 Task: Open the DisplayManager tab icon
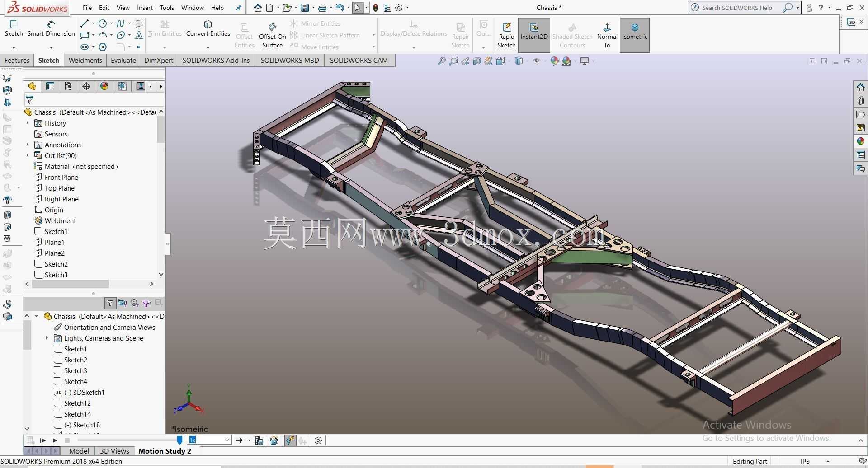point(104,86)
